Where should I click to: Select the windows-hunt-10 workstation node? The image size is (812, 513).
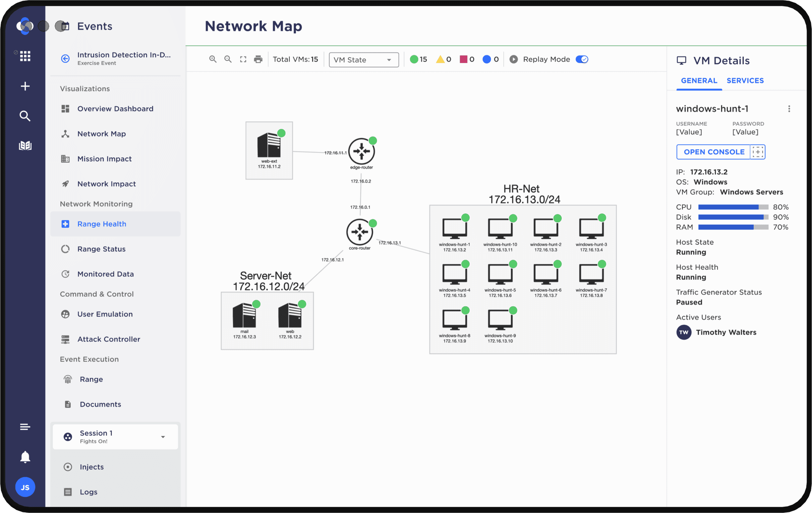click(500, 229)
